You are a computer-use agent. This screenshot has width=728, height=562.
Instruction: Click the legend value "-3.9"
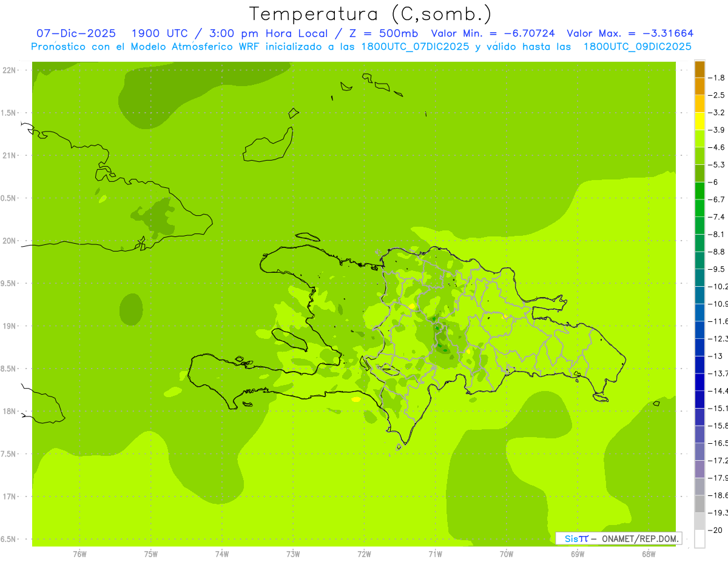click(717, 130)
